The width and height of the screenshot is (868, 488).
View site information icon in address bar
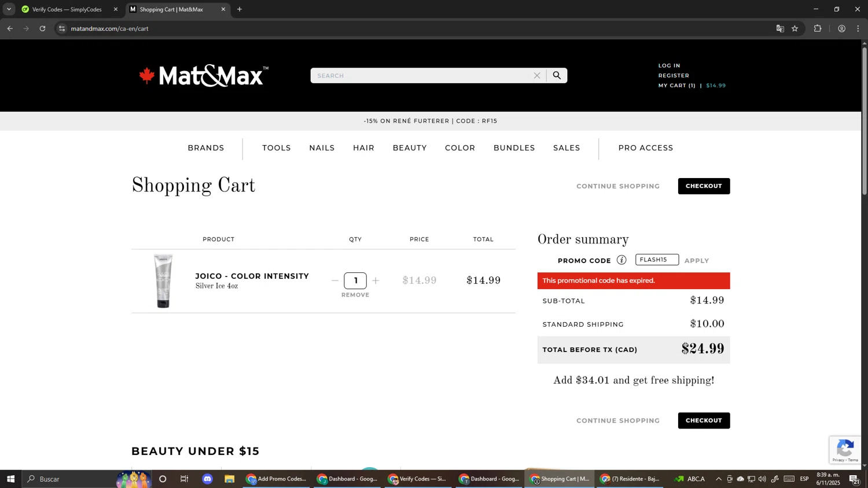click(62, 28)
